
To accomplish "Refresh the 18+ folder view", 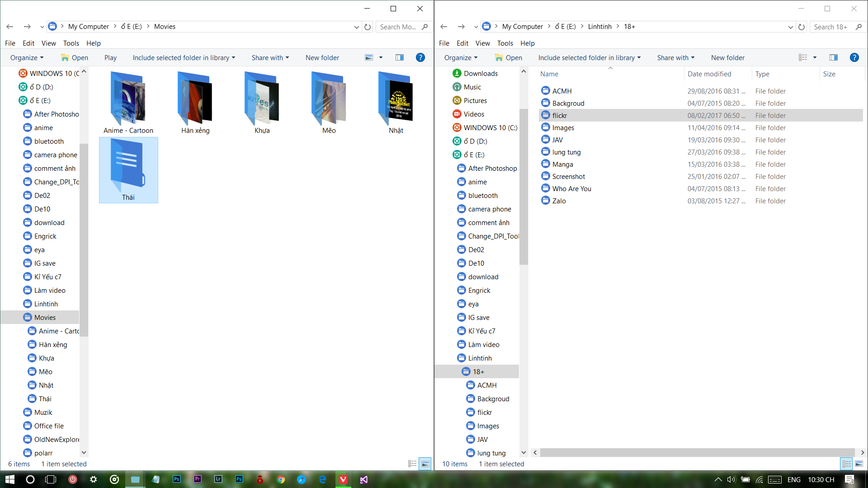I will point(802,27).
